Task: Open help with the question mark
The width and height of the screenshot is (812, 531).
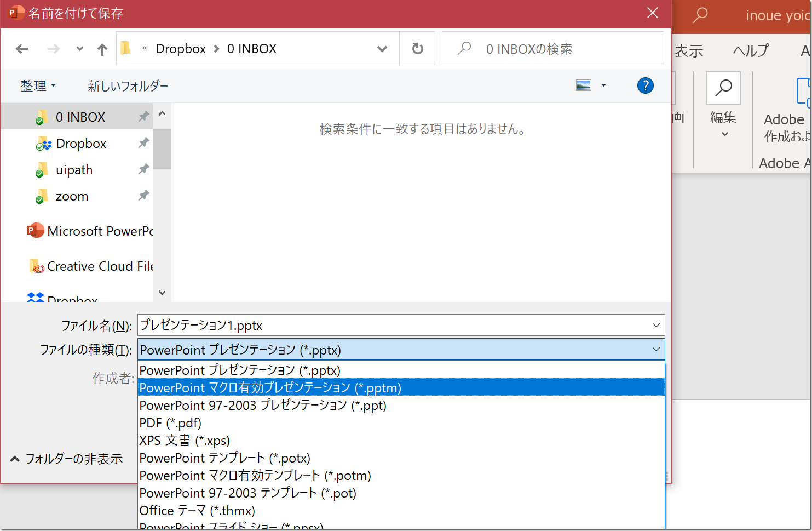Action: (x=645, y=85)
